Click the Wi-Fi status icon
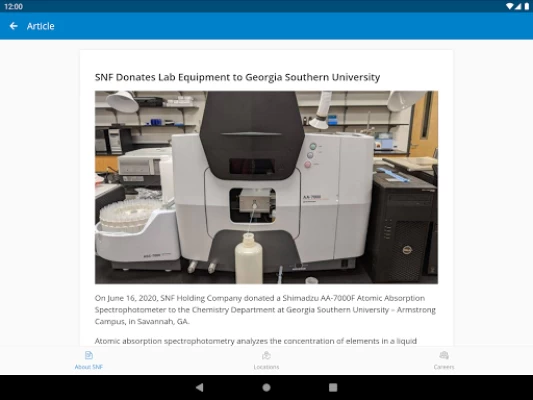 pyautogui.click(x=510, y=6)
